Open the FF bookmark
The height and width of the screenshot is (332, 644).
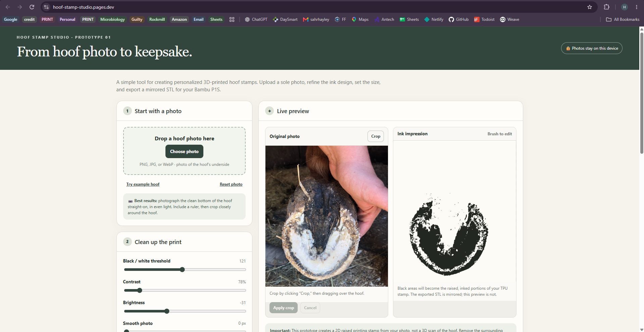[340, 19]
